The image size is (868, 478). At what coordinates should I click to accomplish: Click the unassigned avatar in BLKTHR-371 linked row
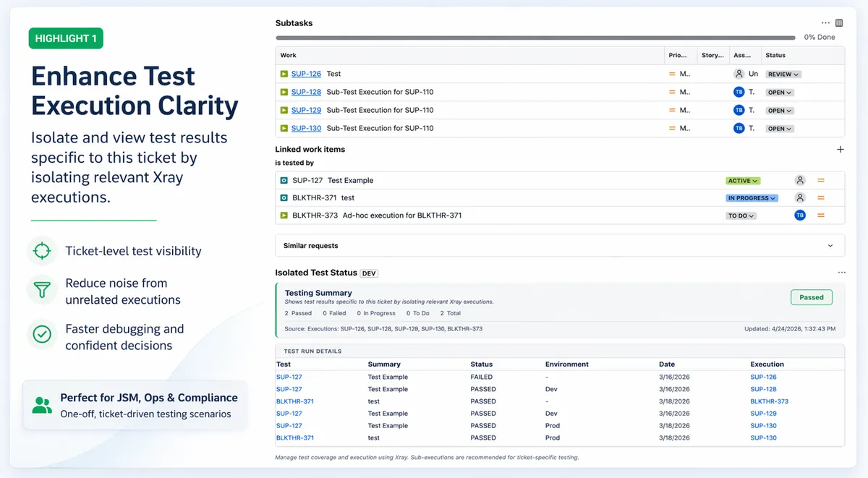[x=800, y=198]
